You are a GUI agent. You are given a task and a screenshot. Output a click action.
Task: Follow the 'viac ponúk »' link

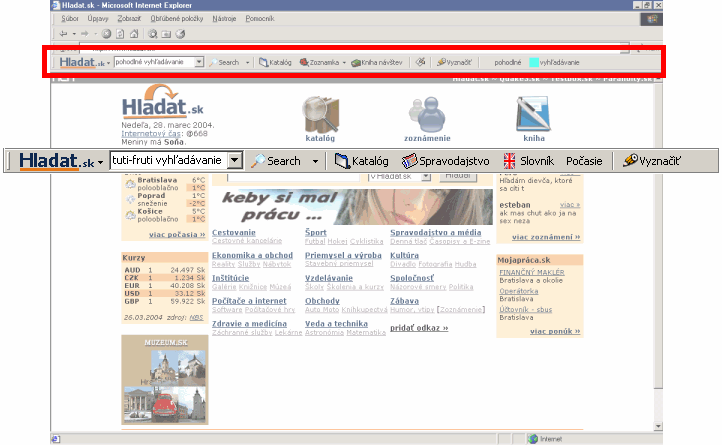[555, 331]
